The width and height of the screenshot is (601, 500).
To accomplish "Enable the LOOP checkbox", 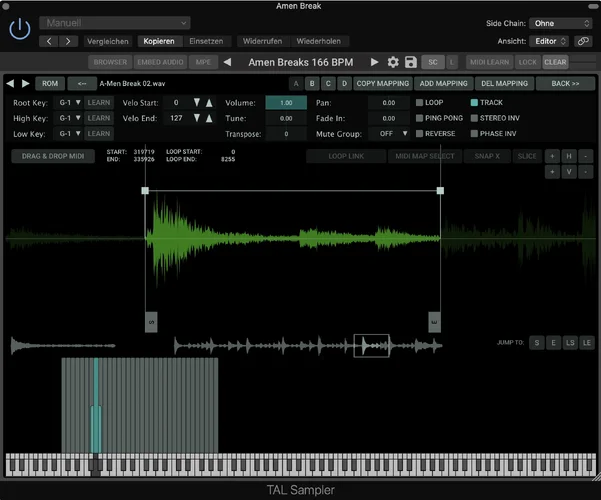I will click(420, 102).
